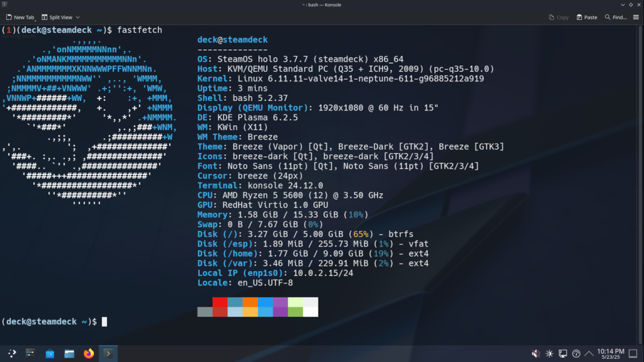Click the 'WM: KWin (X11)' line

(x=232, y=127)
